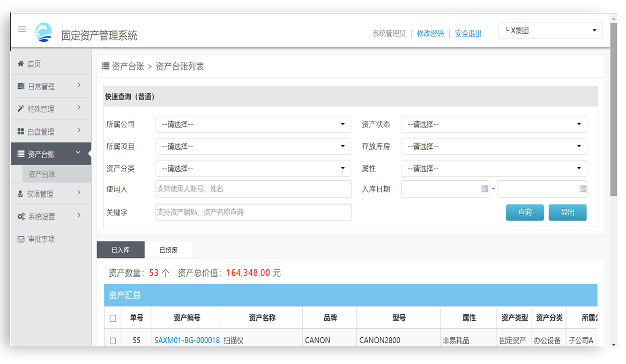Click the 查询 search button
The height and width of the screenshot is (364, 626).
[x=525, y=212]
